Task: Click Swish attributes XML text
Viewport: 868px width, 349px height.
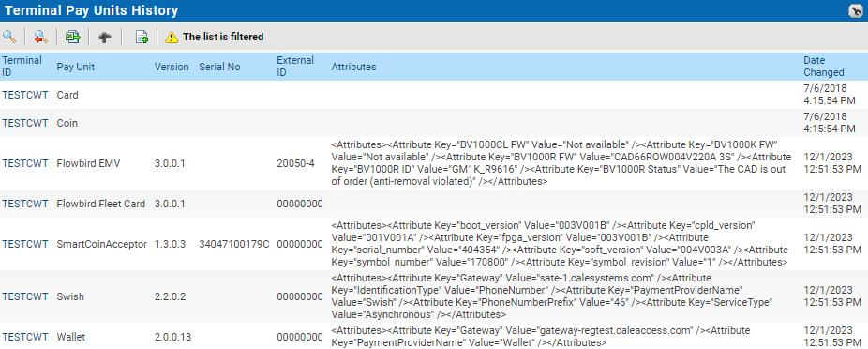Action: point(552,296)
